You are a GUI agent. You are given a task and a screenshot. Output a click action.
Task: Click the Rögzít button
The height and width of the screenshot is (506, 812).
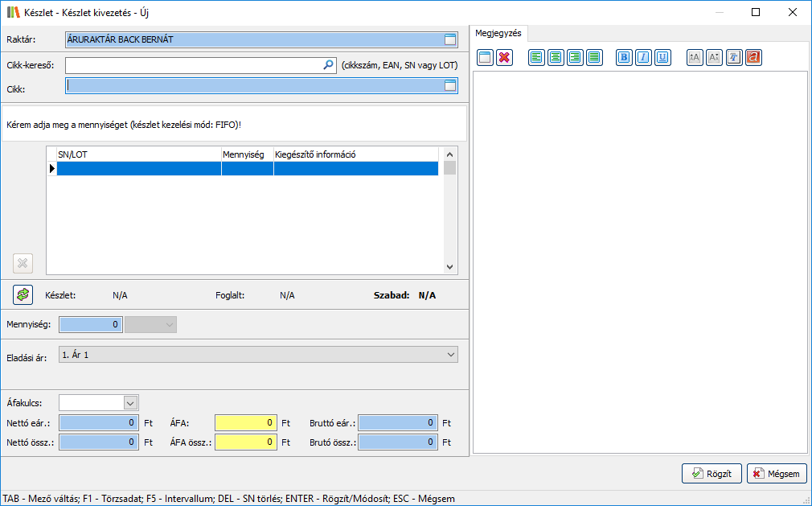click(x=712, y=474)
